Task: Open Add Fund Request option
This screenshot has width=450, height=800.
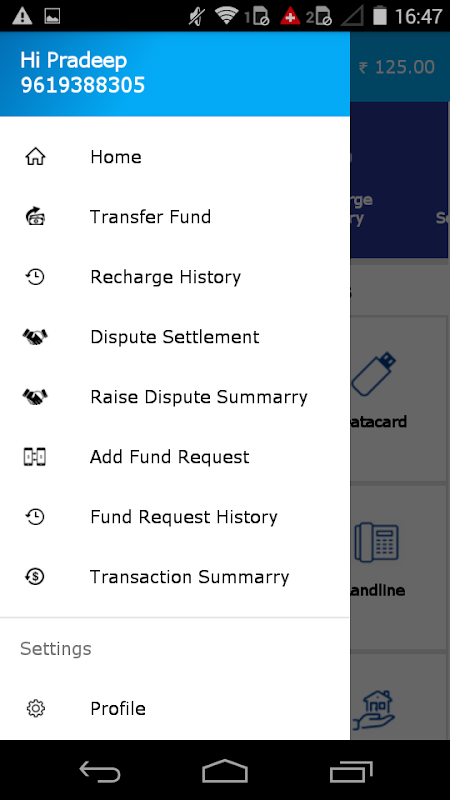Action: coord(175,457)
